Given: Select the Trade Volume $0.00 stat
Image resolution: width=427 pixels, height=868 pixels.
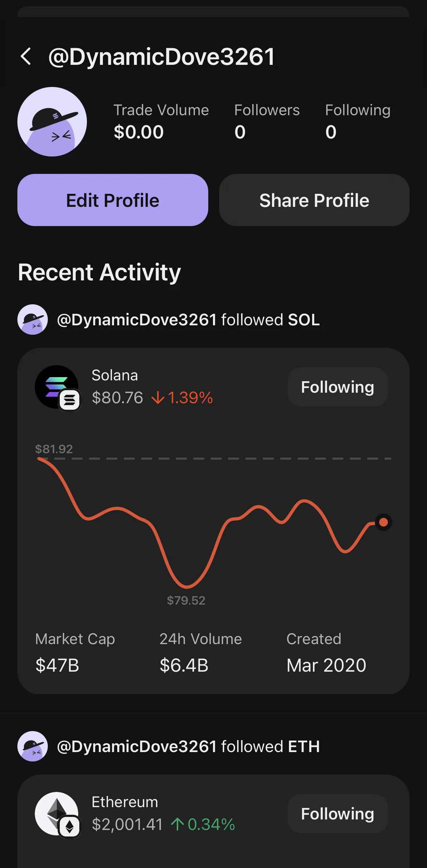Looking at the screenshot, I should pyautogui.click(x=161, y=122).
